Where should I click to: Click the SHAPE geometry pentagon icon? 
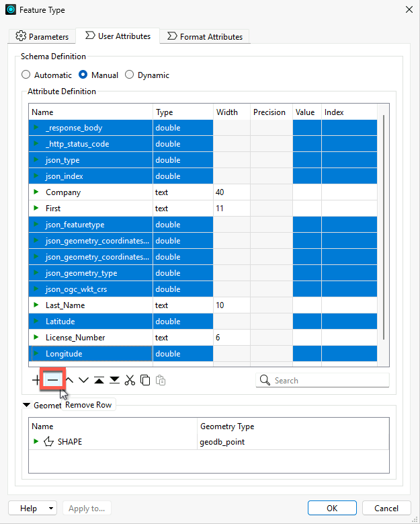(x=49, y=441)
